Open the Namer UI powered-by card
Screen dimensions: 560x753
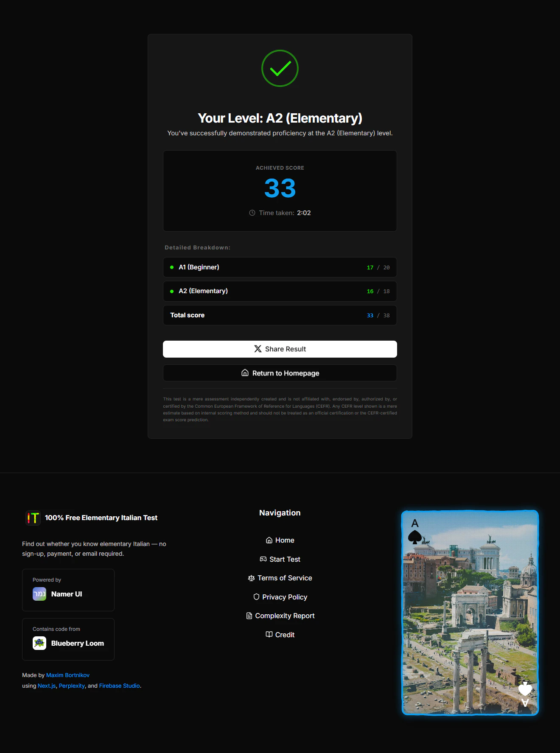tap(68, 590)
